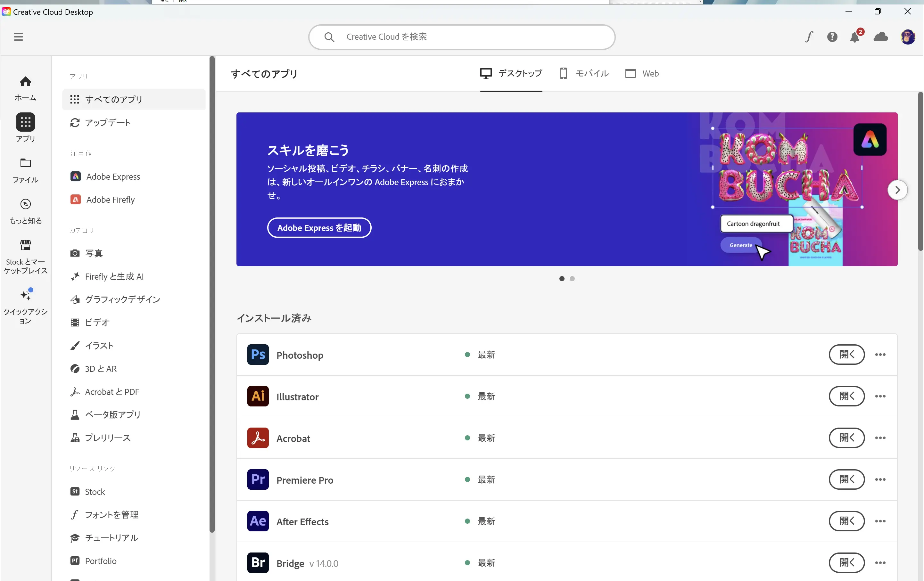Click the Premiere Pro app icon

tap(258, 479)
